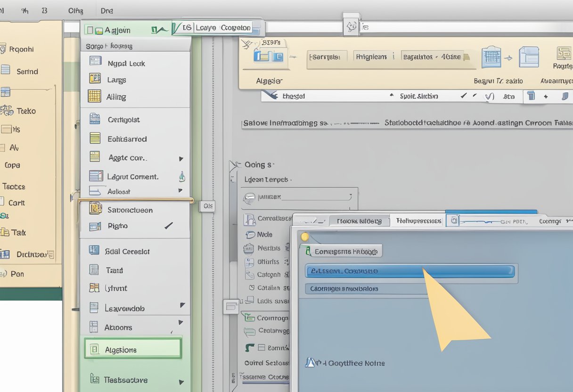Click the Ngal Leak icon in the menu
Viewport: 573px width, 392px height.
(x=96, y=61)
